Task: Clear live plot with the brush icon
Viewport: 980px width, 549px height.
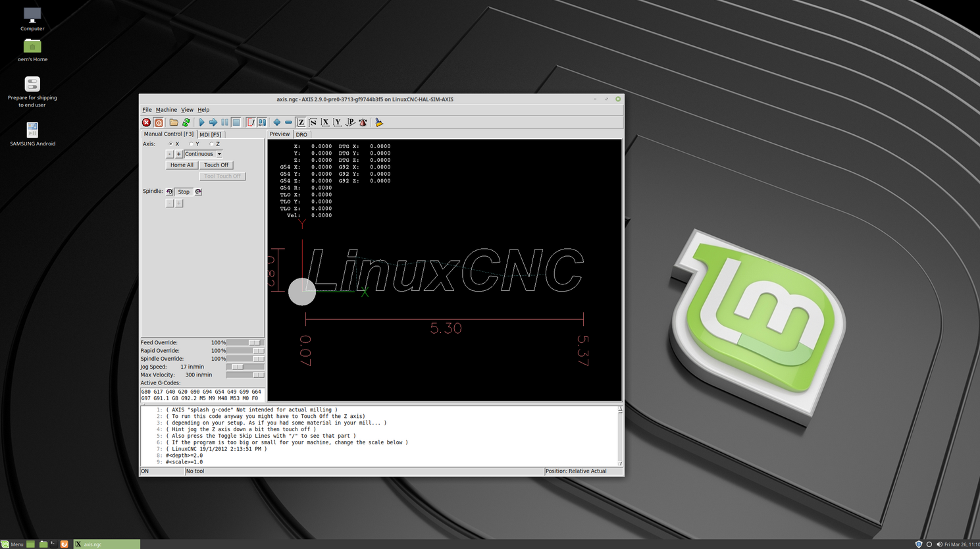Action: pyautogui.click(x=378, y=122)
